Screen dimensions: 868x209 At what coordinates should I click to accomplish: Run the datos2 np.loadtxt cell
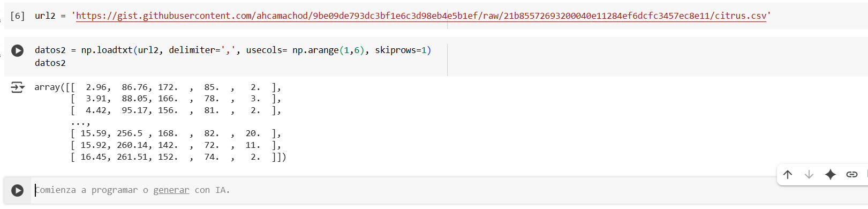18,50
